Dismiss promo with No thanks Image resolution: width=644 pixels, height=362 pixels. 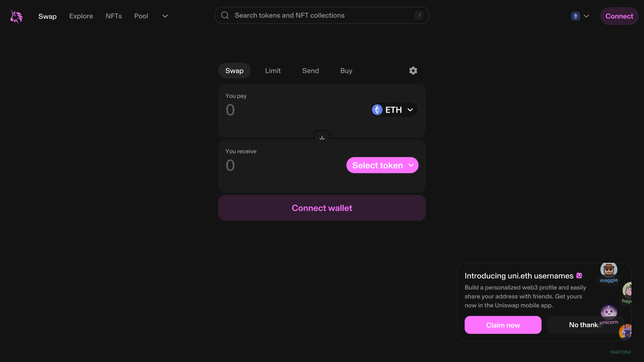pyautogui.click(x=585, y=325)
